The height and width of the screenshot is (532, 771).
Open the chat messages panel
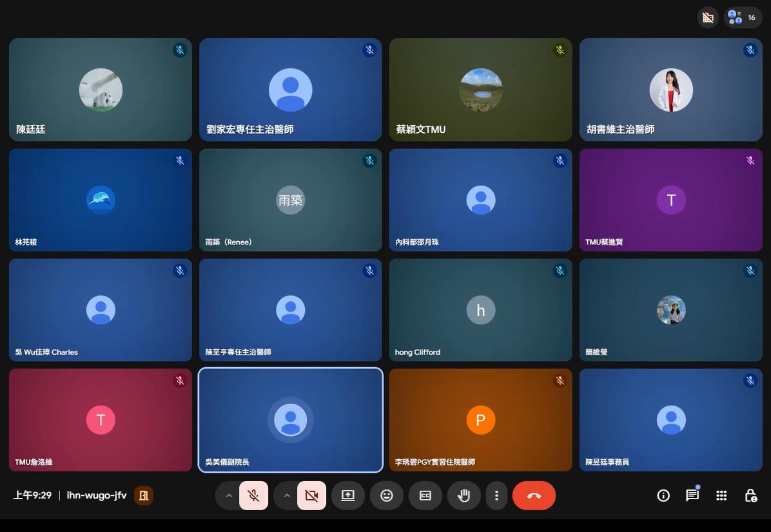692,495
